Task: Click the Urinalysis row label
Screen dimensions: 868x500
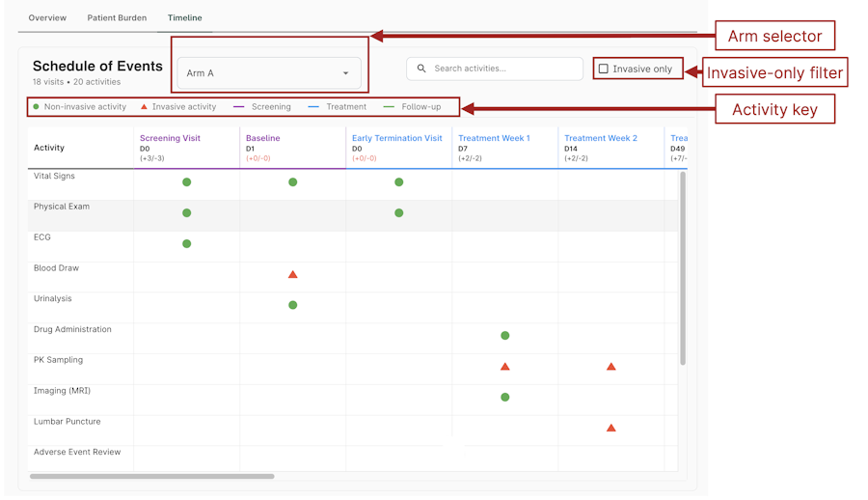Action: [53, 298]
